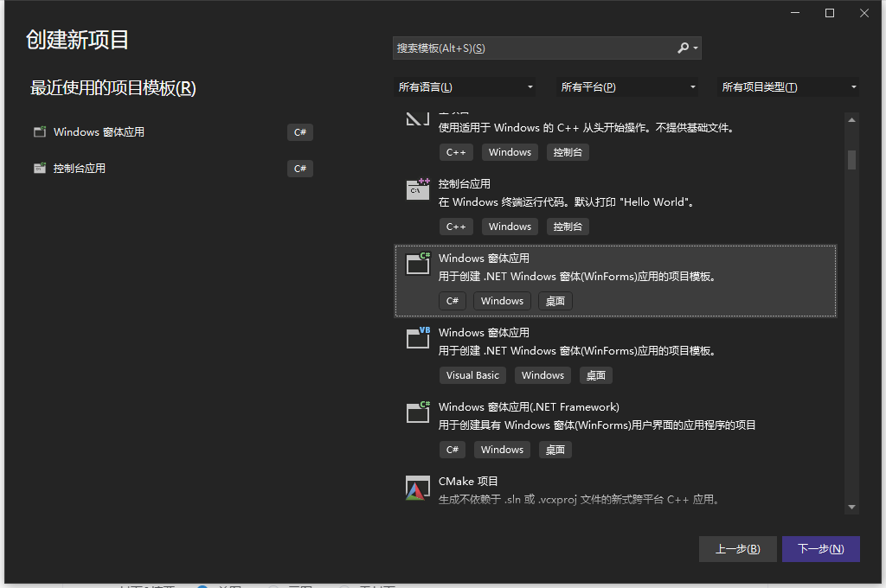Click the recent 控制台应用 template icon
886x588 pixels.
[40, 169]
